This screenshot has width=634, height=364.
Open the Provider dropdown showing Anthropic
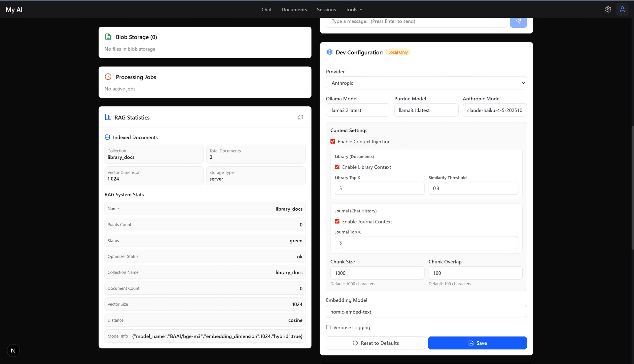pos(426,83)
